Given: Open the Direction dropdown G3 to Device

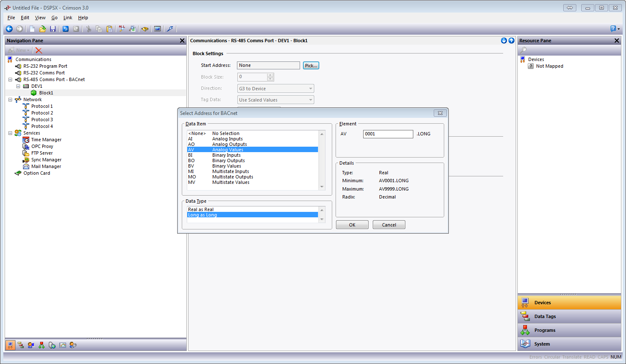Looking at the screenshot, I should pos(276,89).
